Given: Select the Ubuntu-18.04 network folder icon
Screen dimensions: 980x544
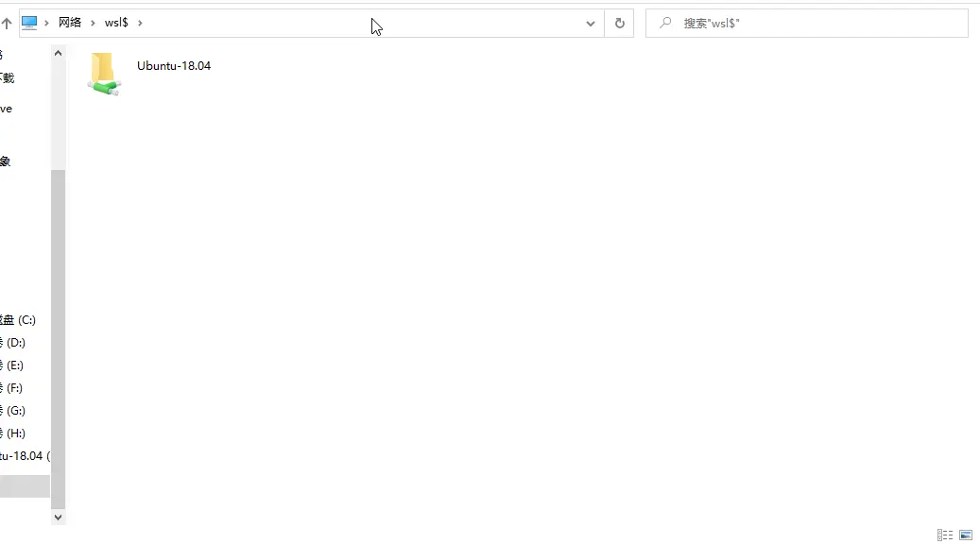Looking at the screenshot, I should click(104, 74).
